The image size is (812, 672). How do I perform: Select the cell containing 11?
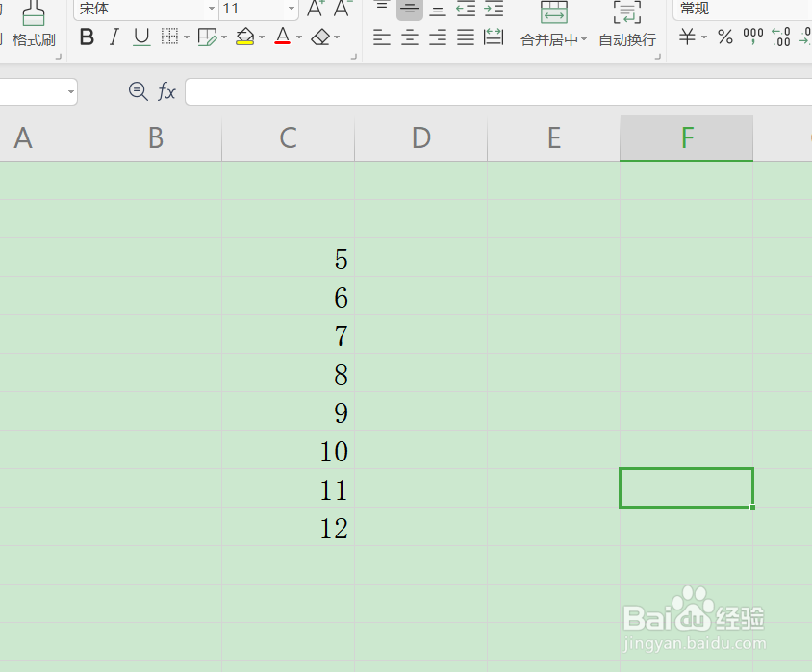point(288,488)
